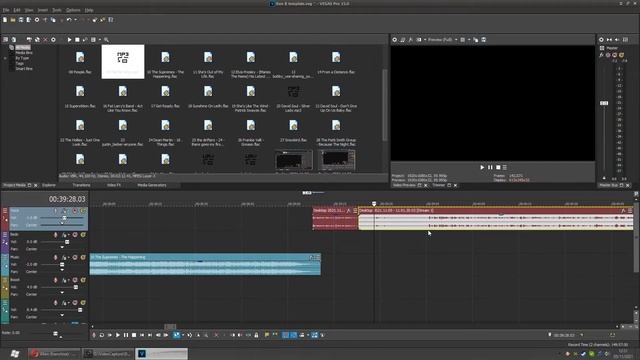Copy preview snapshot to clipboard
This screenshot has width=640, height=360.
[x=476, y=40]
